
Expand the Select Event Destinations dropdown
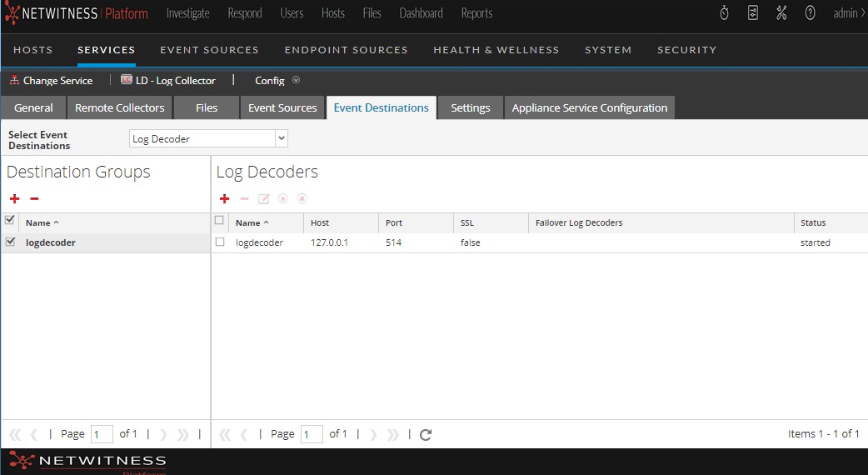coord(282,138)
